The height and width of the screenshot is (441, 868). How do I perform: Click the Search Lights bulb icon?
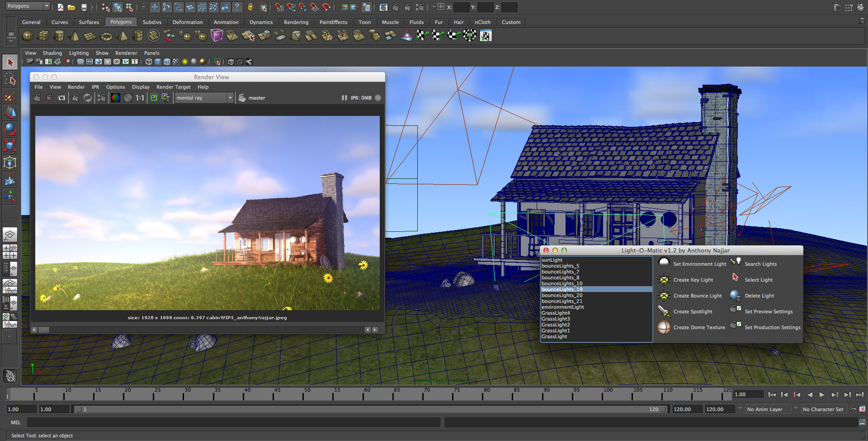pyautogui.click(x=736, y=262)
